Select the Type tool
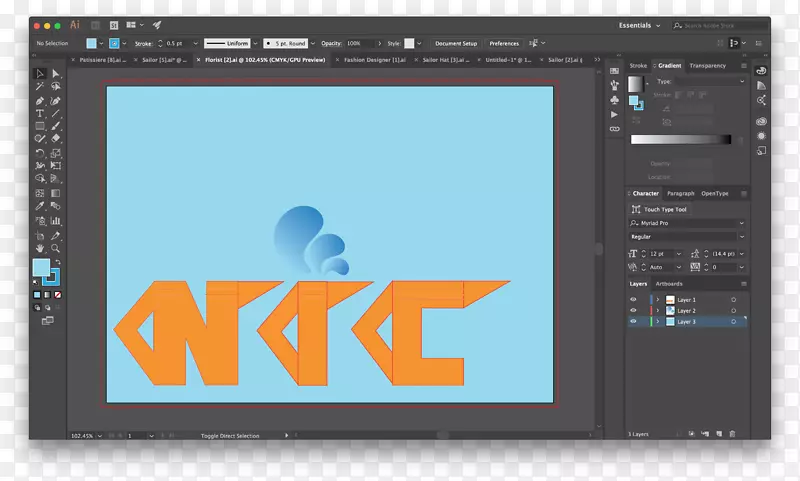 click(40, 114)
